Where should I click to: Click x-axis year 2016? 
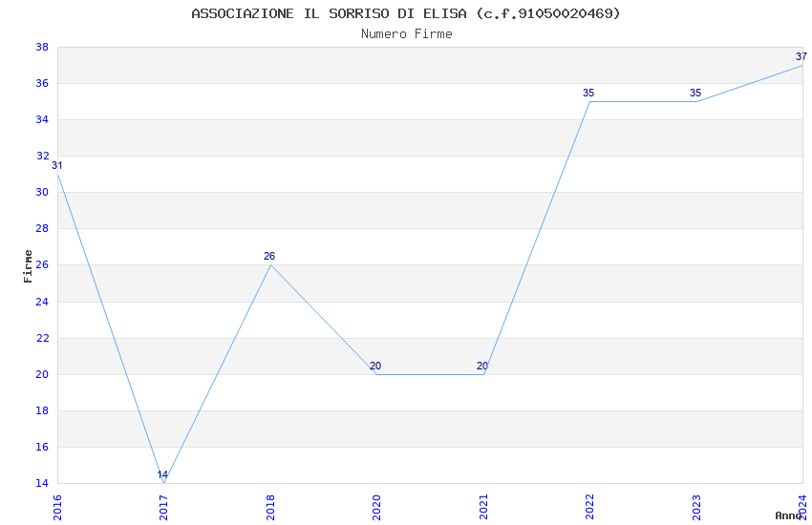point(57,507)
